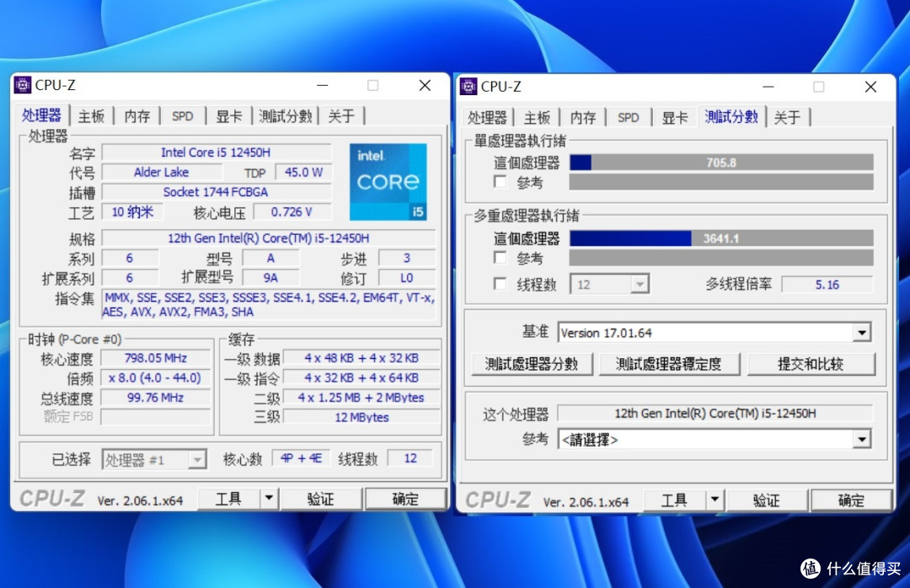Expand the benchmark Version 17.01.64 dropdown

point(862,333)
